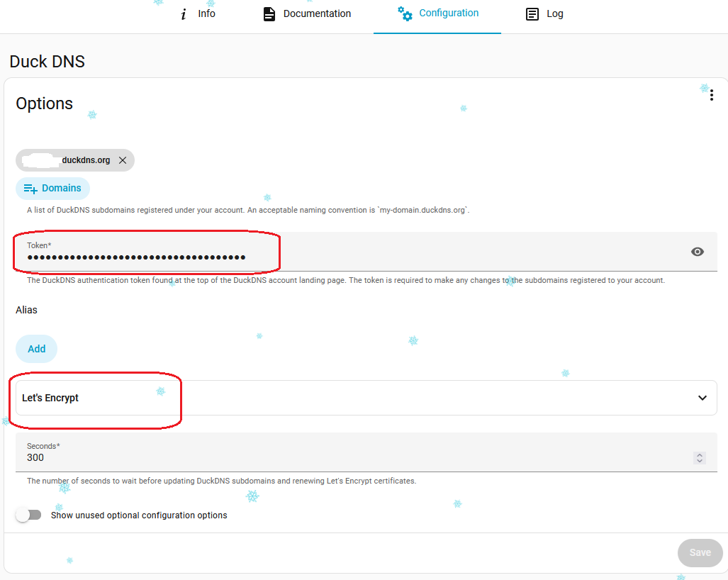This screenshot has width=728, height=580.
Task: Increase Seconds value with the spinner arrows
Action: (700, 455)
